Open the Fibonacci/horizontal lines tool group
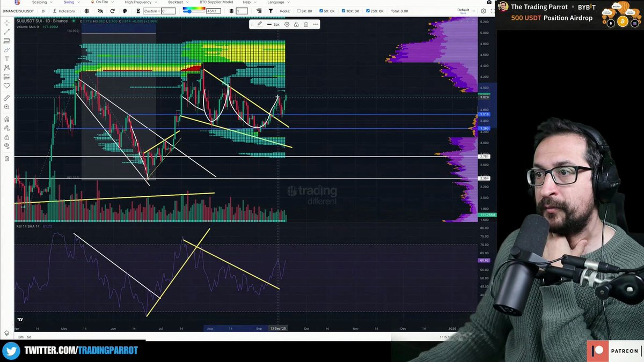The image size is (644, 362). pos(6,41)
